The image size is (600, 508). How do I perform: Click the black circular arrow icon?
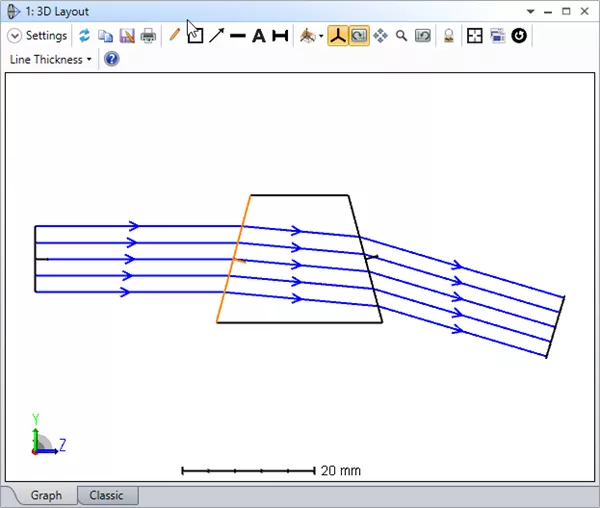pos(519,36)
